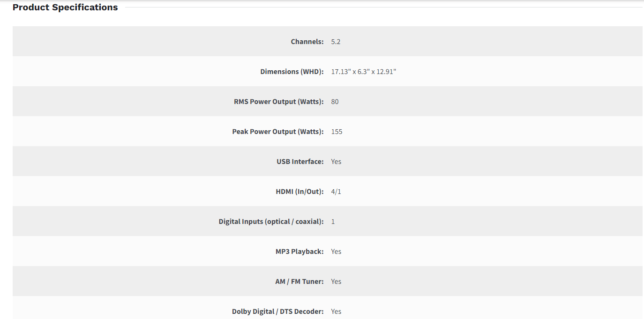Click the Dolby Digital / DTS Decoder label
Image resolution: width=644 pixels, height=319 pixels.
tap(277, 312)
